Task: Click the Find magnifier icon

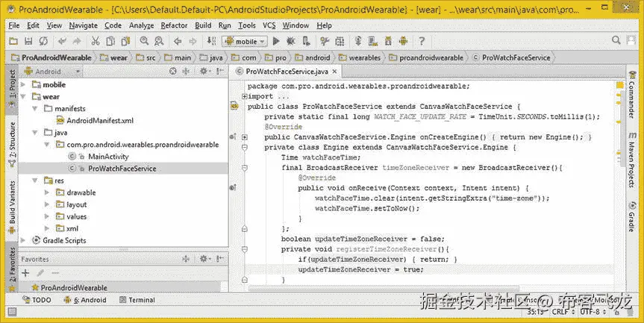Action: click(144, 41)
